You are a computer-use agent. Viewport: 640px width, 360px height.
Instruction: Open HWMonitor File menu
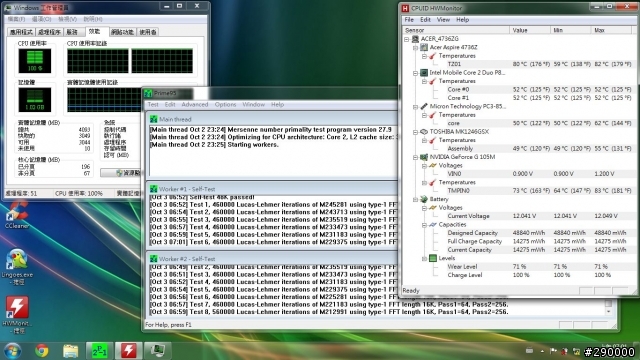409,20
